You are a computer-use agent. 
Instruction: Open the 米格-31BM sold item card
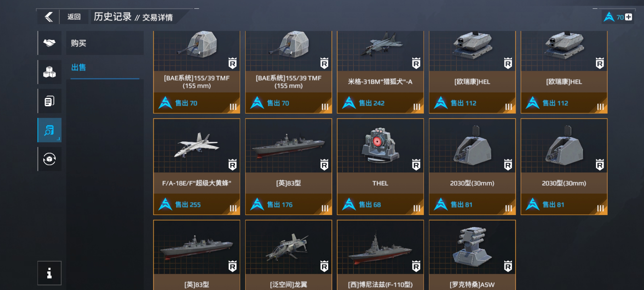[380, 72]
